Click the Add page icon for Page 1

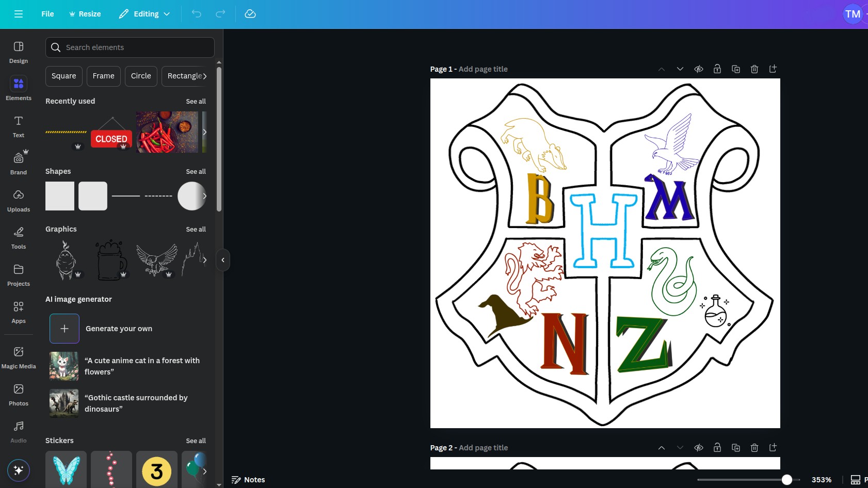pos(773,69)
